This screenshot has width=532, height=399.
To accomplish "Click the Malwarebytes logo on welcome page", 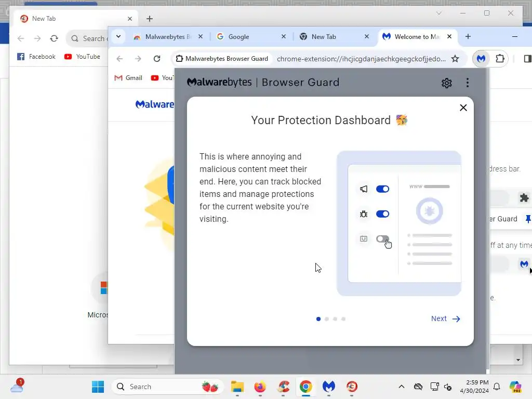I will 154,104.
